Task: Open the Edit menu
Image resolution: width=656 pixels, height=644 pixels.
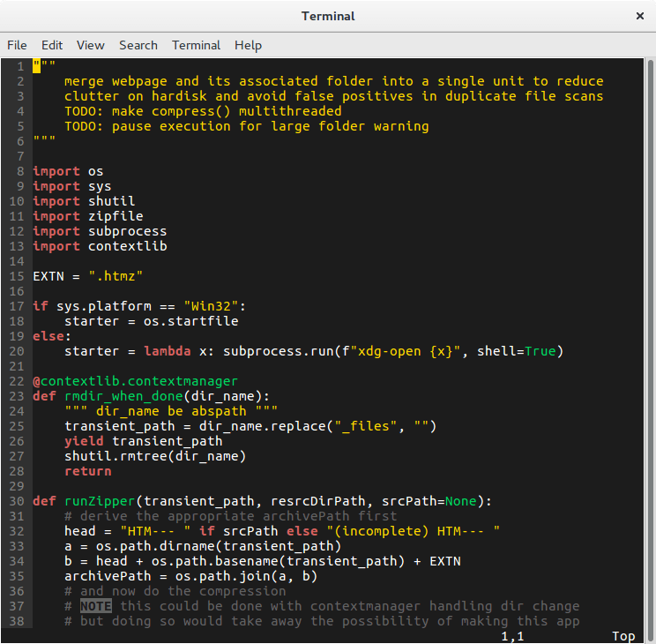Action: pos(52,45)
